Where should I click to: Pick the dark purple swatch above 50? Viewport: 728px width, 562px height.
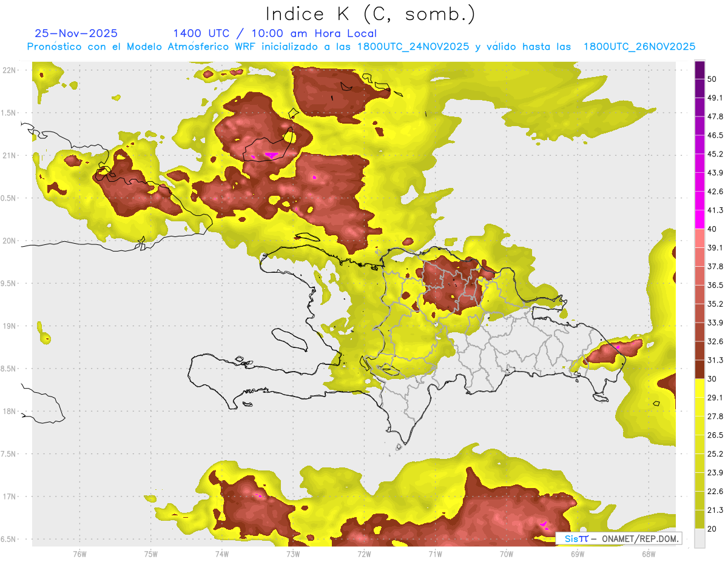coord(700,70)
